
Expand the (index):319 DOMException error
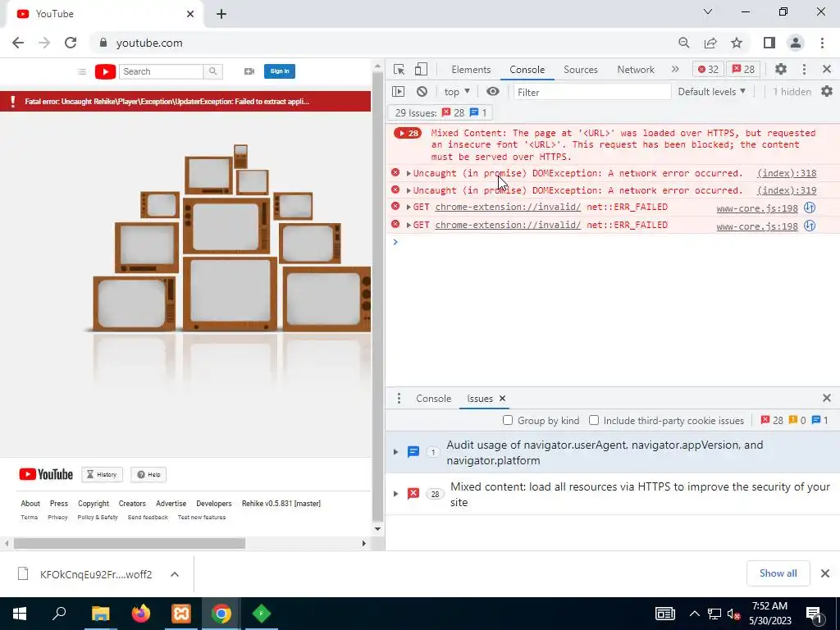(409, 190)
